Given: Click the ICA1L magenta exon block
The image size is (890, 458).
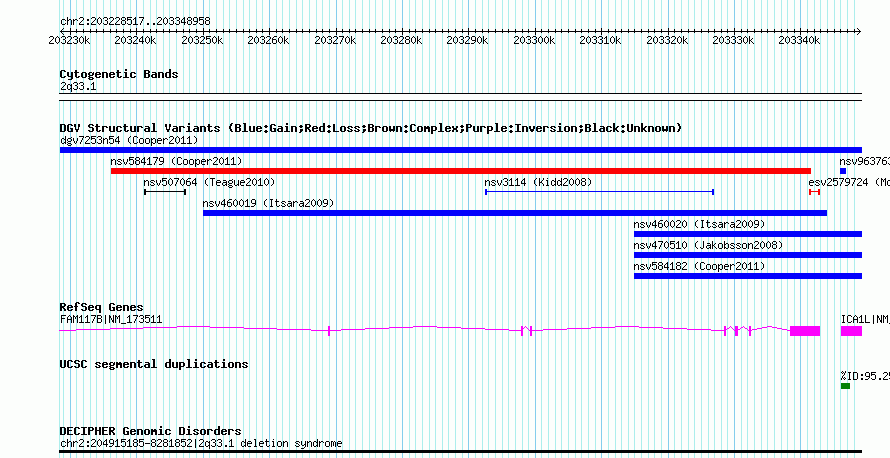Looking at the screenshot, I should 851,331.
